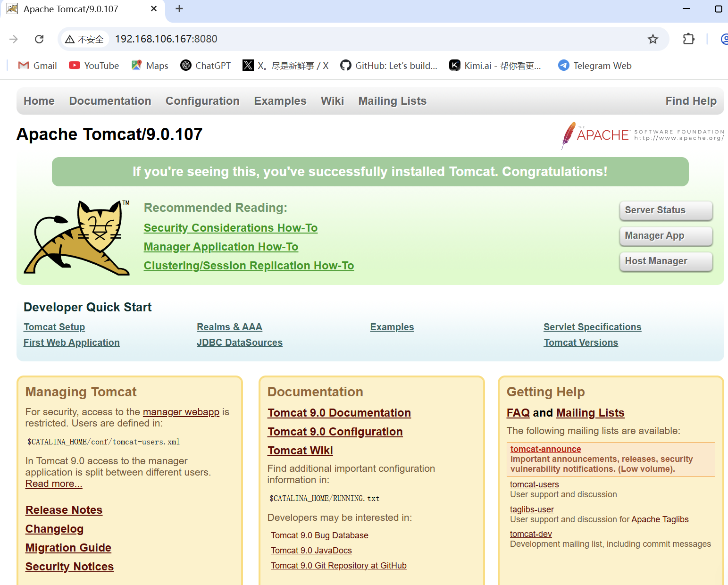Open the extensions puzzle icon

coord(689,39)
